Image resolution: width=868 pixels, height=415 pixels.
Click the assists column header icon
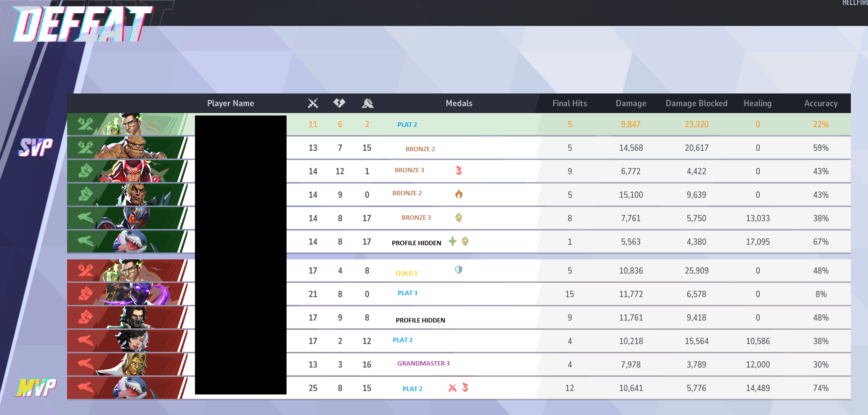pos(367,103)
